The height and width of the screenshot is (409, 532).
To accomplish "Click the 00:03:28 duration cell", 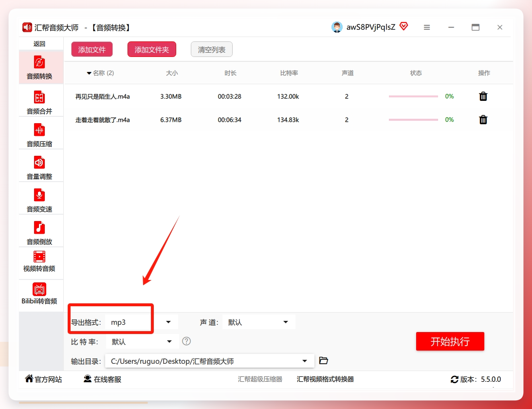I will tap(229, 96).
